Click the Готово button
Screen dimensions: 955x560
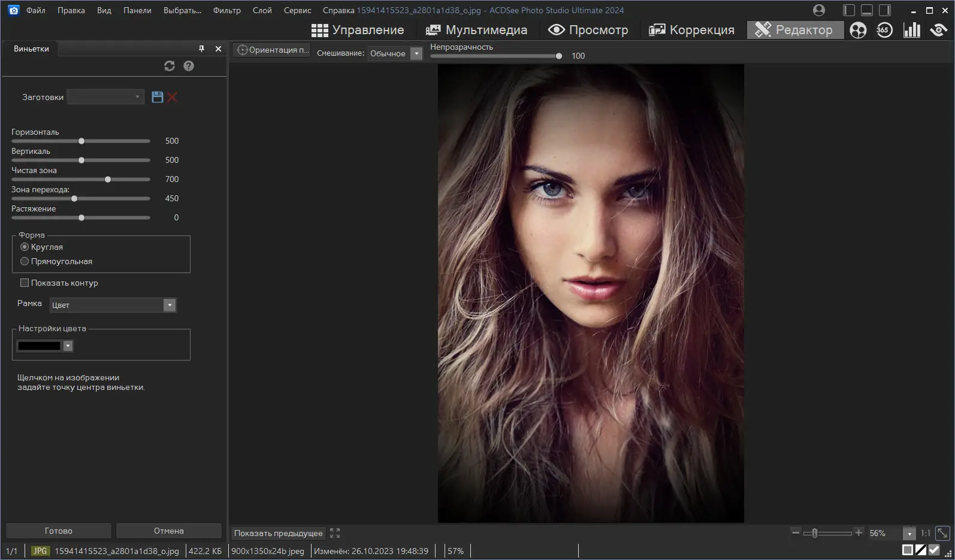pos(58,531)
